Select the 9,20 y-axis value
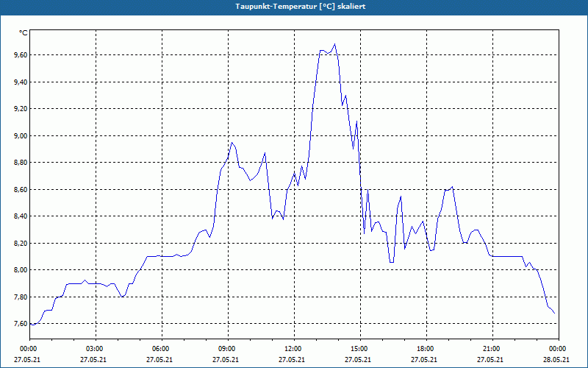Screen dimensions: 588x368 tap(21, 108)
